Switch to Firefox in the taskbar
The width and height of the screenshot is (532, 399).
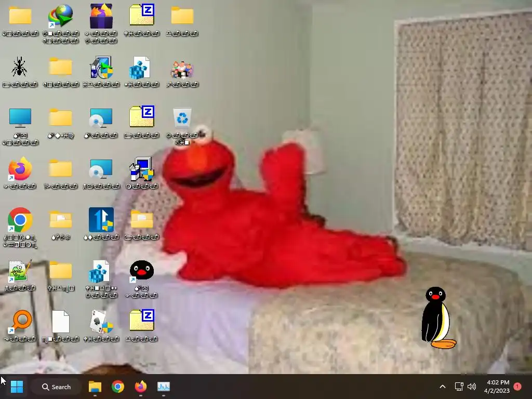click(140, 387)
